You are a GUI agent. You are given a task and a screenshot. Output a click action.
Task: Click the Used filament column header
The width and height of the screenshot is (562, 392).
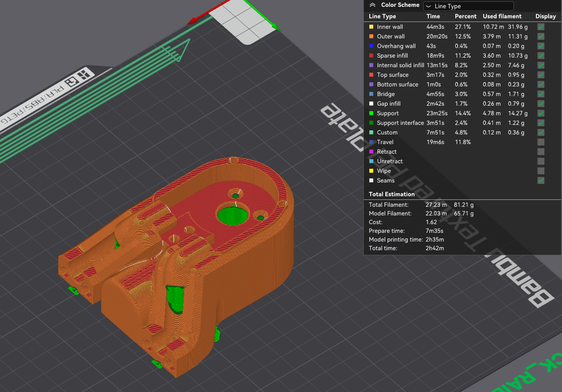point(502,16)
